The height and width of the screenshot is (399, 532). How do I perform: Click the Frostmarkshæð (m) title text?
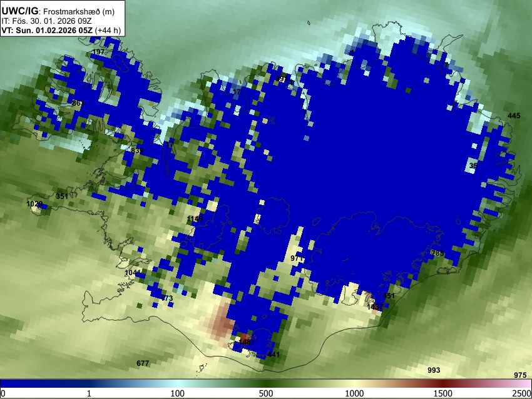coord(79,11)
